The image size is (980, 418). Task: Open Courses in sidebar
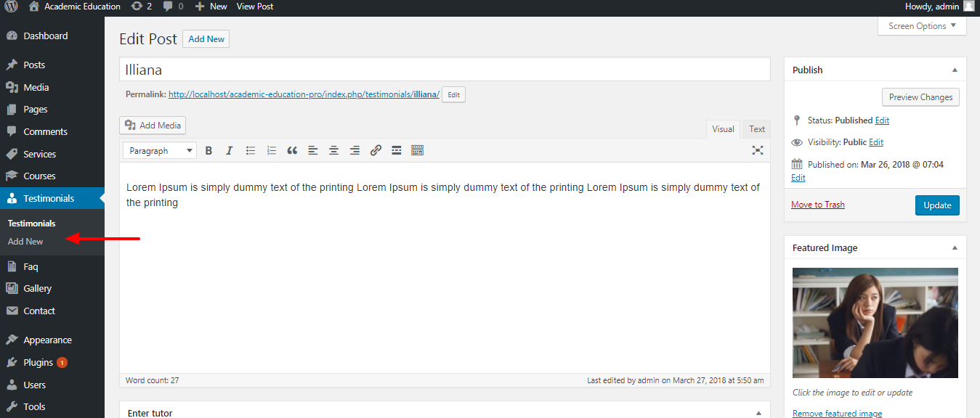coord(52,176)
